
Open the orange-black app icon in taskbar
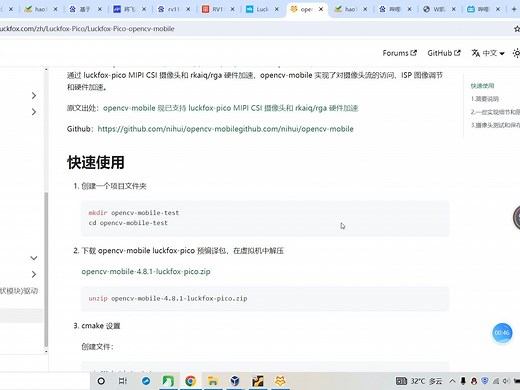[258, 381]
